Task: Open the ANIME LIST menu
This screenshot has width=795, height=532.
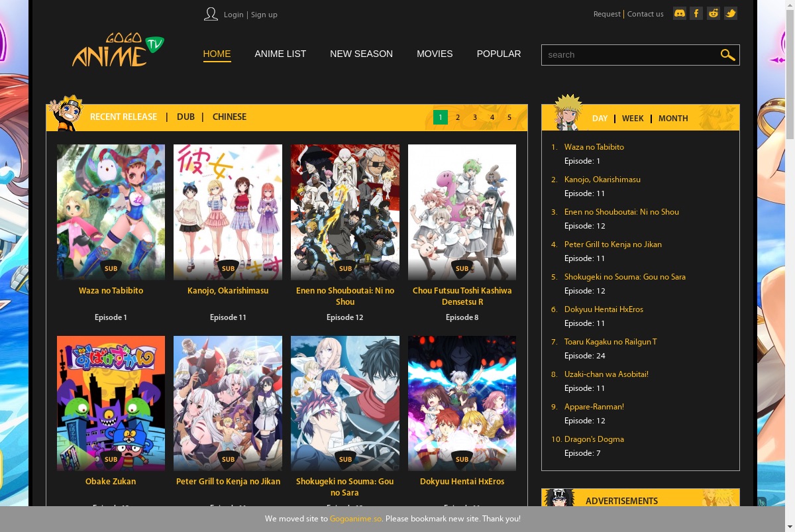Action: pos(280,54)
